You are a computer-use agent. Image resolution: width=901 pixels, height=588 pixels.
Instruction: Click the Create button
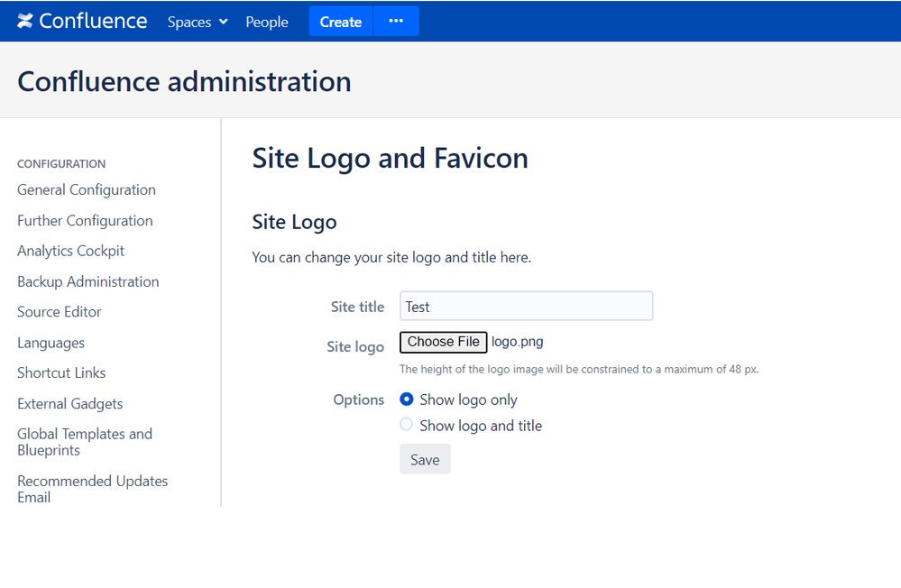tap(341, 22)
